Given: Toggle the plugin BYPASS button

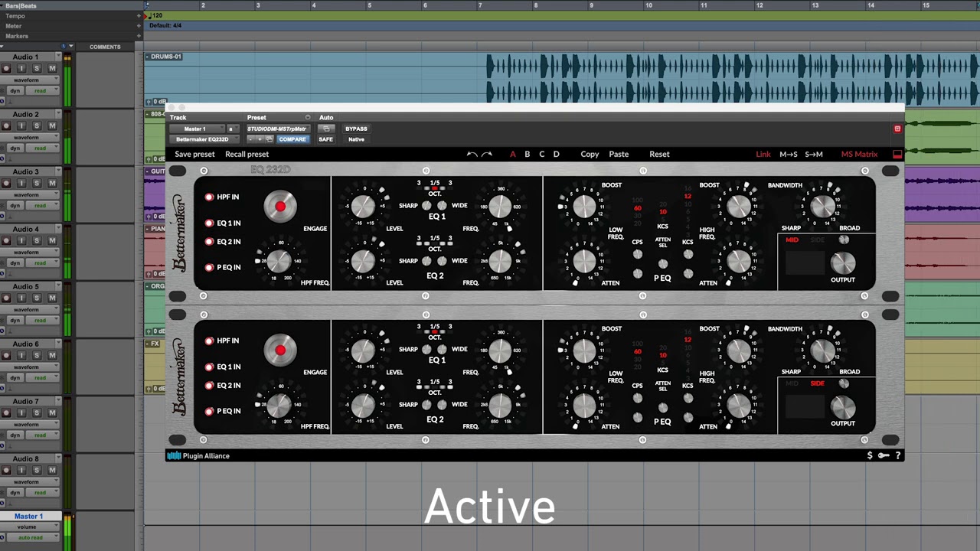Looking at the screenshot, I should tap(356, 129).
